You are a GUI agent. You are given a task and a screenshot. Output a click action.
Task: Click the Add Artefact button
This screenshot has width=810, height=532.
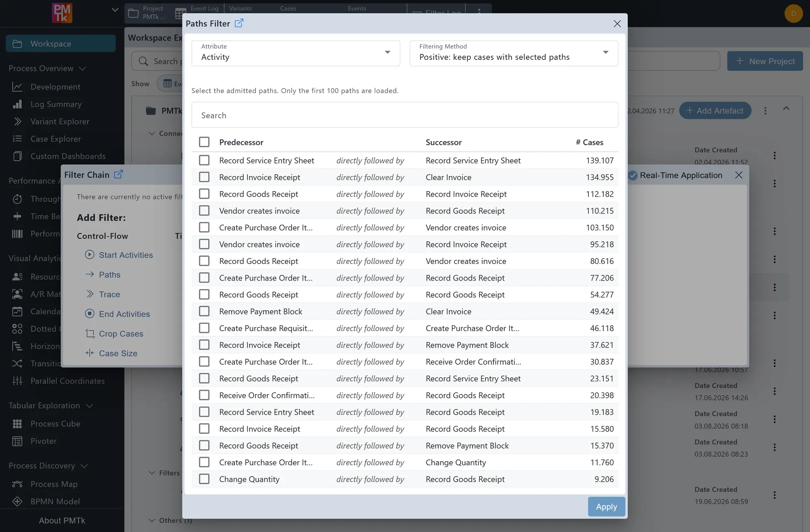(x=715, y=111)
